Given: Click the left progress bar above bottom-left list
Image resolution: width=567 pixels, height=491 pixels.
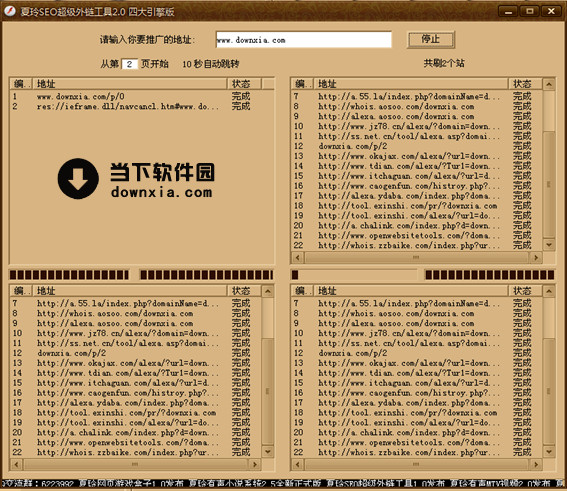Looking at the screenshot, I should tap(69, 275).
